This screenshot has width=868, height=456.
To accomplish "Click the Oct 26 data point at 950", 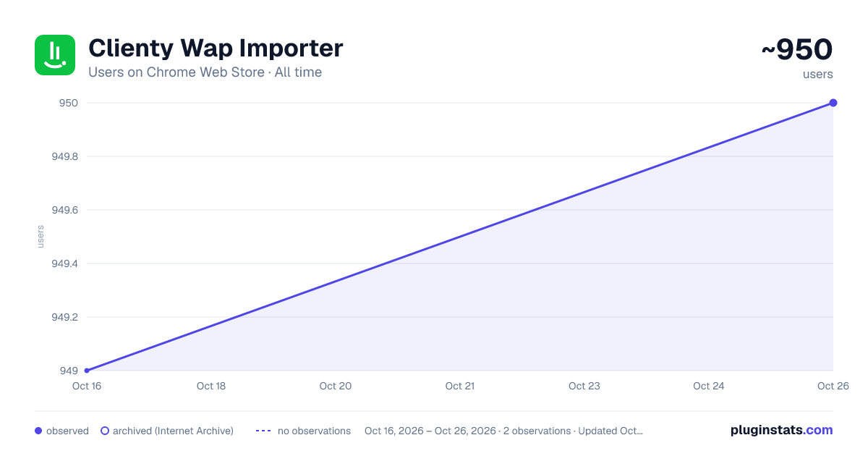I will [833, 103].
